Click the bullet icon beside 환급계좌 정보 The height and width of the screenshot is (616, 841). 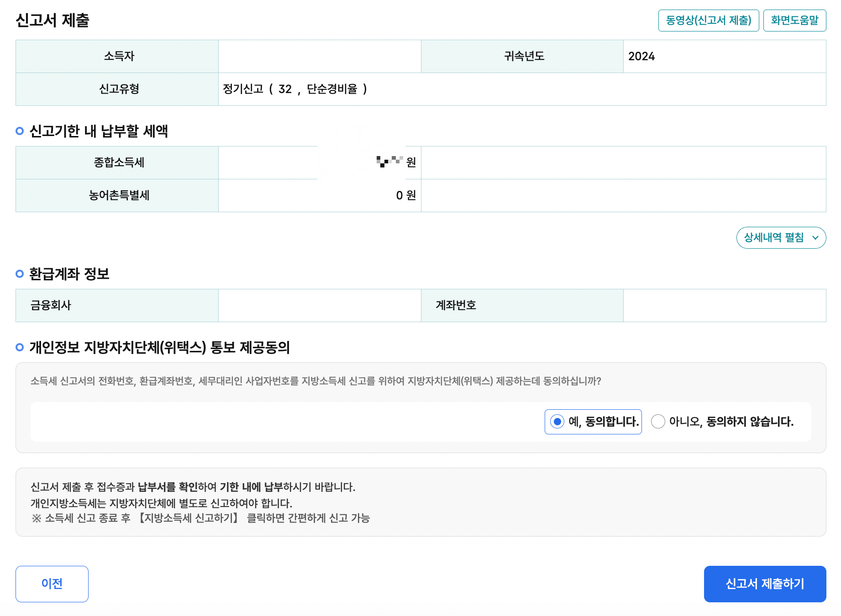[20, 274]
